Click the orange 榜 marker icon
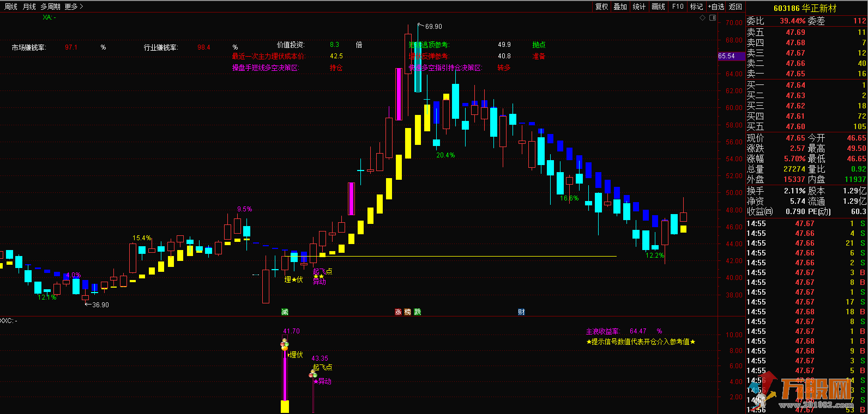The image size is (868, 414). (408, 312)
